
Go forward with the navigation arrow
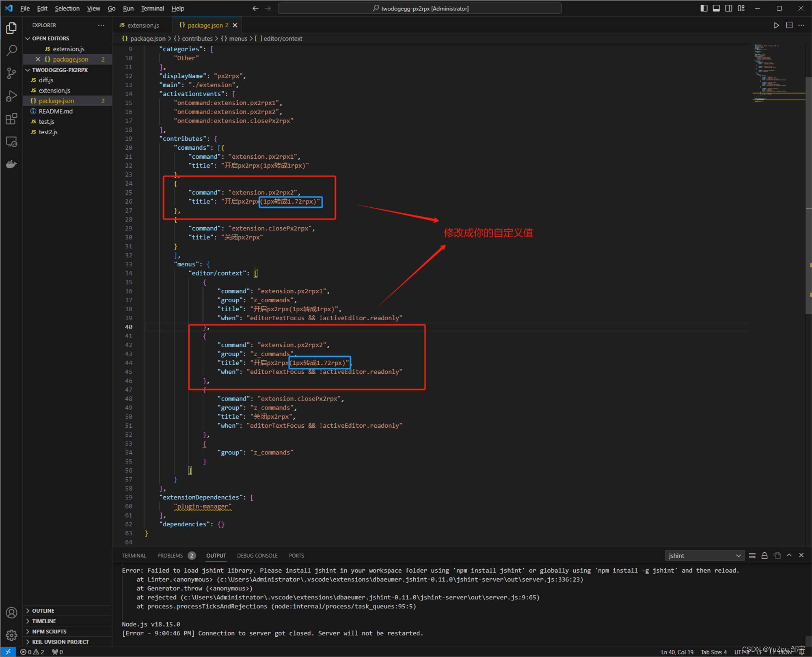pyautogui.click(x=268, y=9)
